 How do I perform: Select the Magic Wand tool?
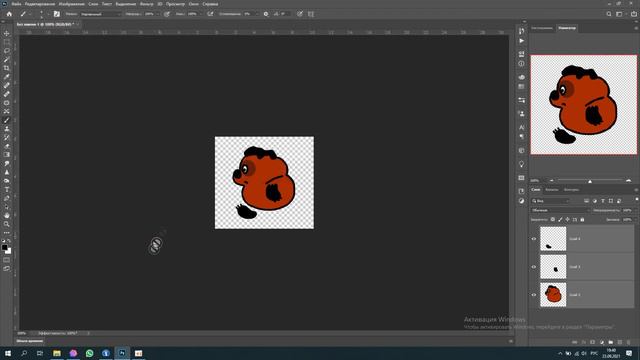click(x=7, y=60)
